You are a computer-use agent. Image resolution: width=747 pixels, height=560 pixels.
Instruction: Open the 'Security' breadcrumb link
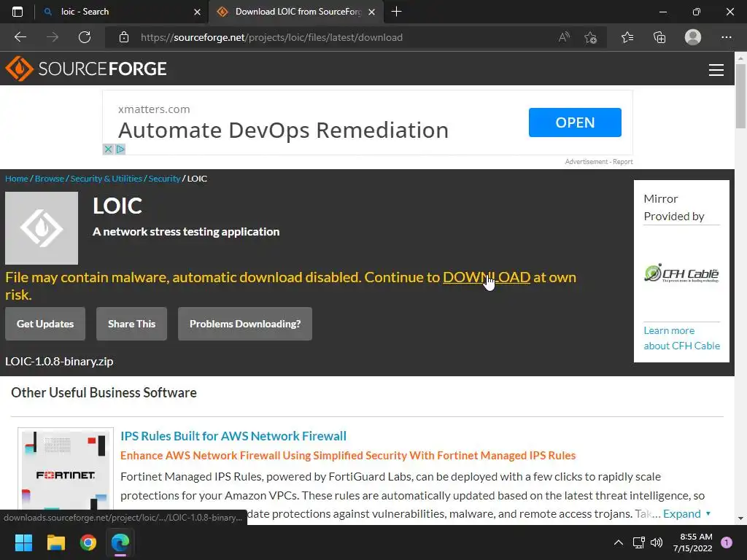click(x=164, y=179)
